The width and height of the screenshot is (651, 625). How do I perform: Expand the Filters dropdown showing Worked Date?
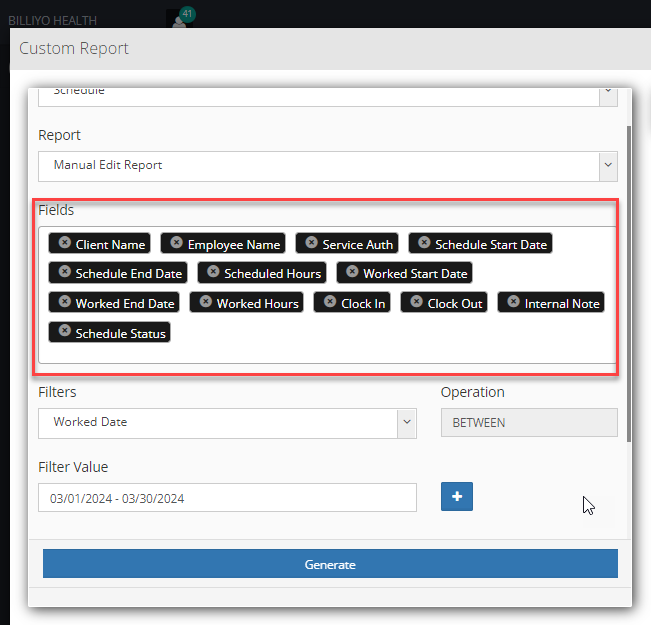[227, 423]
